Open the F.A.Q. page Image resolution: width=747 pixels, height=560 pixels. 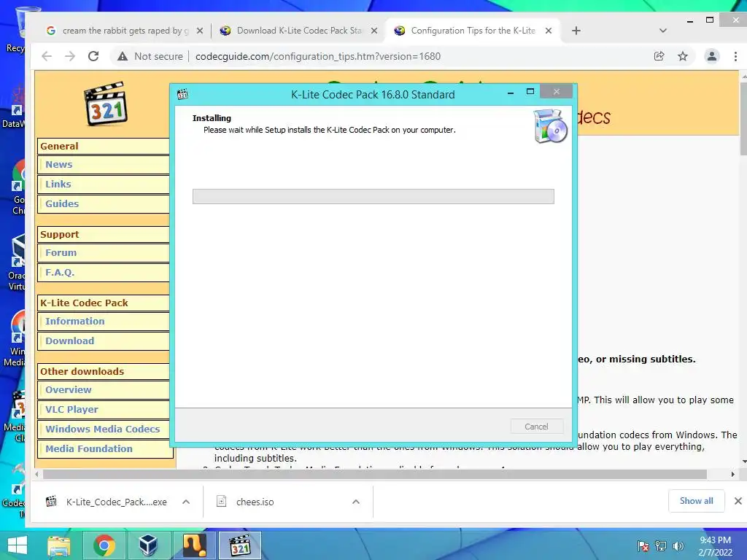(60, 273)
